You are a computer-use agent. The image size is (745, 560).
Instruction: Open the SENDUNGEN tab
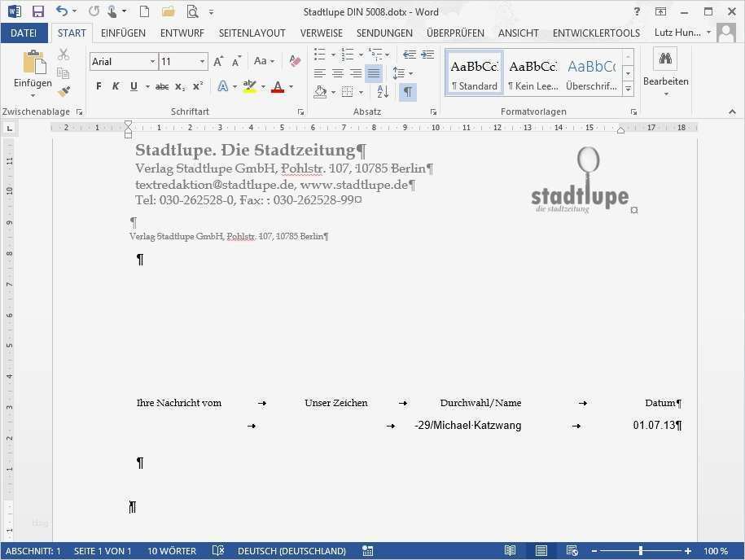pyautogui.click(x=383, y=33)
